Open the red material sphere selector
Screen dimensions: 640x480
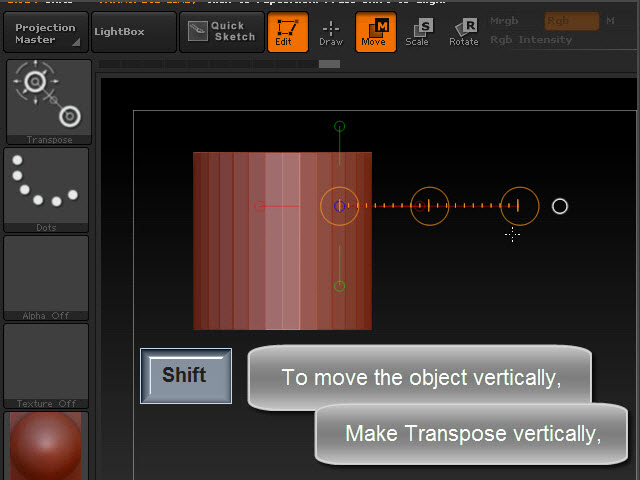(x=46, y=446)
